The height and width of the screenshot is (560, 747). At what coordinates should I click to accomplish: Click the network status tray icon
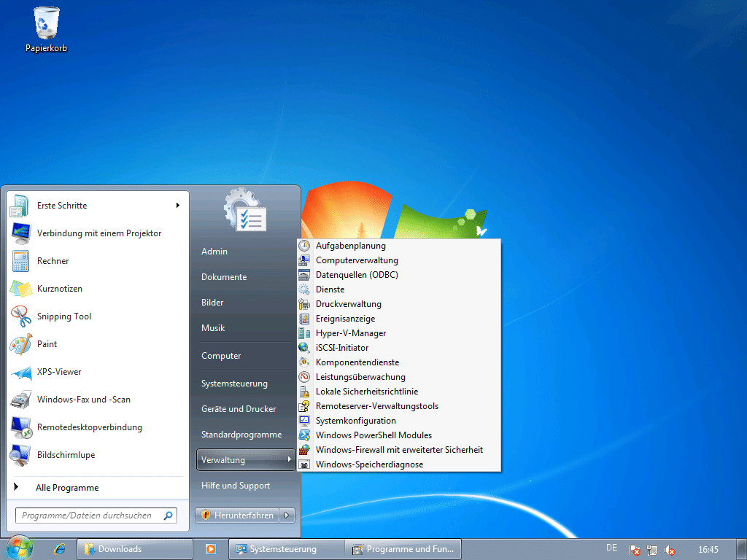point(651,550)
